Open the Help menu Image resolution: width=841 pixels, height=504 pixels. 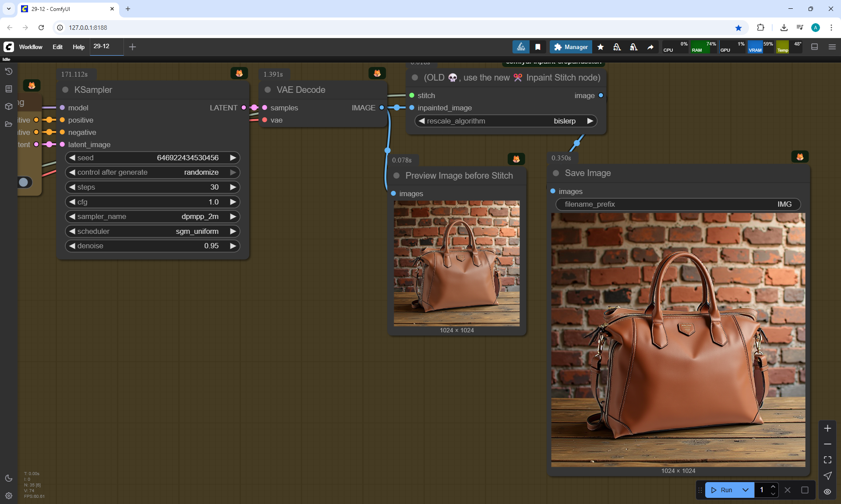tap(78, 47)
